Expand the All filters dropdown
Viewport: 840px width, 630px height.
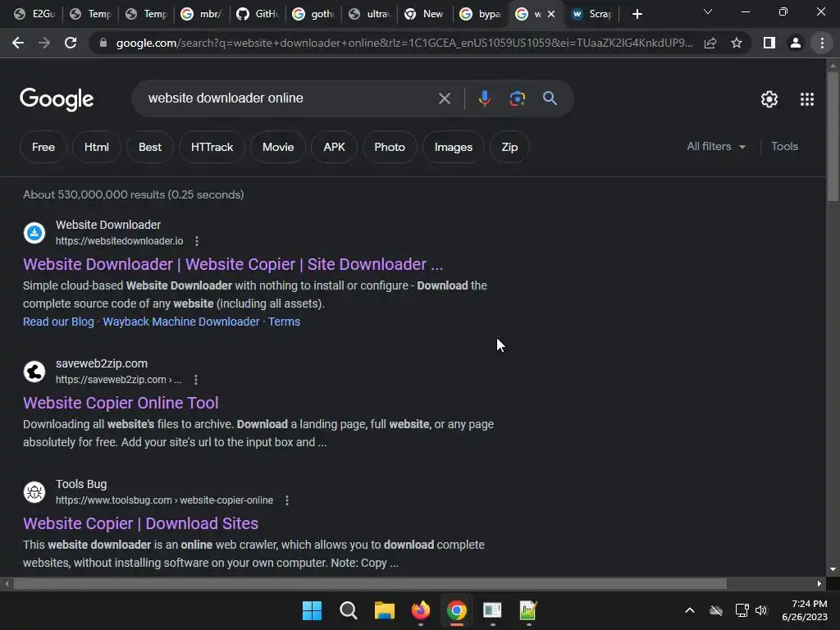[x=716, y=147]
